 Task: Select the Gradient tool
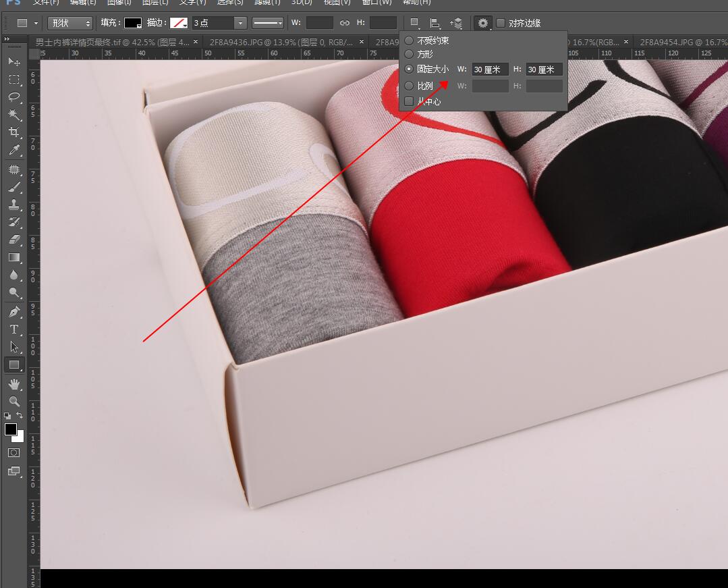tap(14, 257)
